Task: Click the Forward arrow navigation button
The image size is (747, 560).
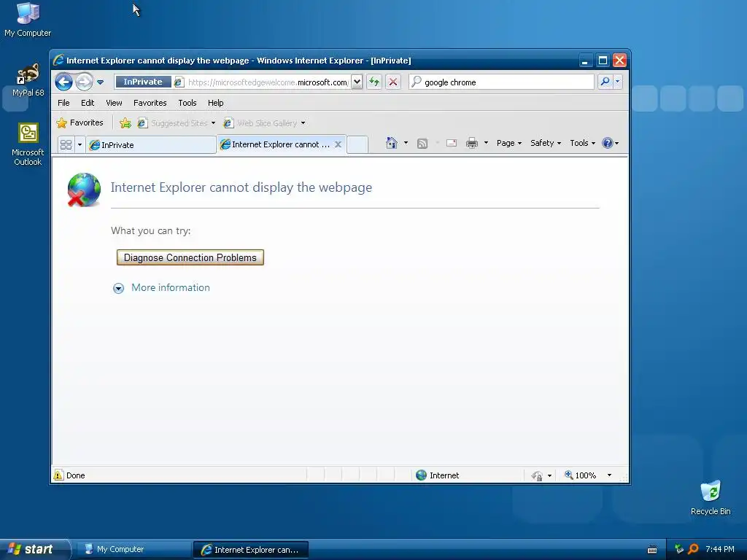Action: click(85, 82)
